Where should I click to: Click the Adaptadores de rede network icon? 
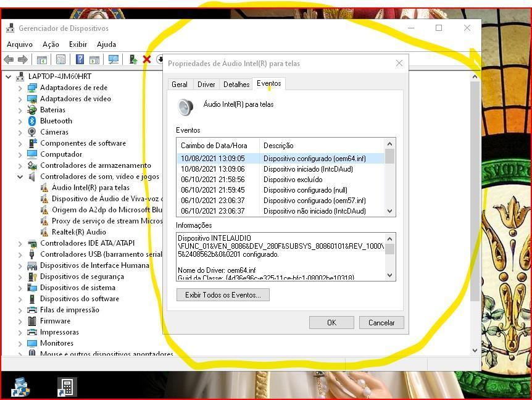pyautogui.click(x=32, y=88)
